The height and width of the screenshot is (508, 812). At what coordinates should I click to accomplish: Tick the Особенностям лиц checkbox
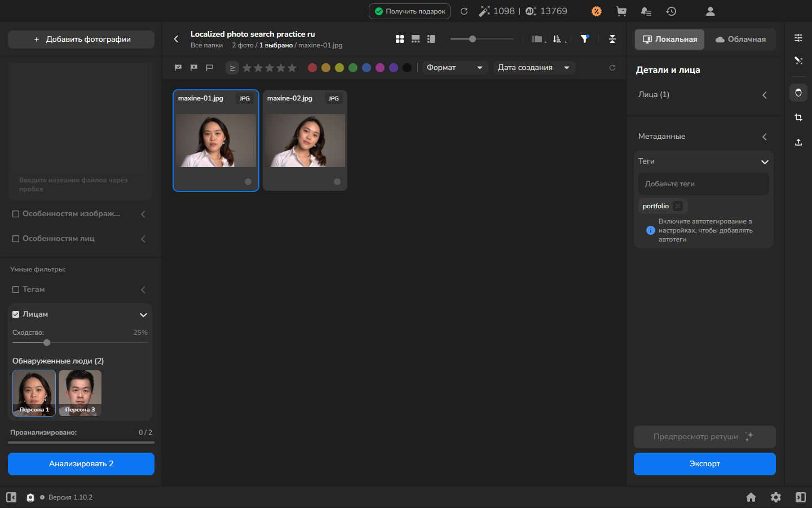pyautogui.click(x=16, y=239)
